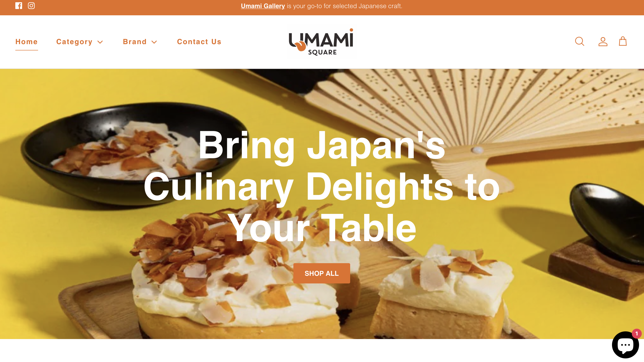This screenshot has height=362, width=644.
Task: Open the Category menu label
Action: [74, 42]
